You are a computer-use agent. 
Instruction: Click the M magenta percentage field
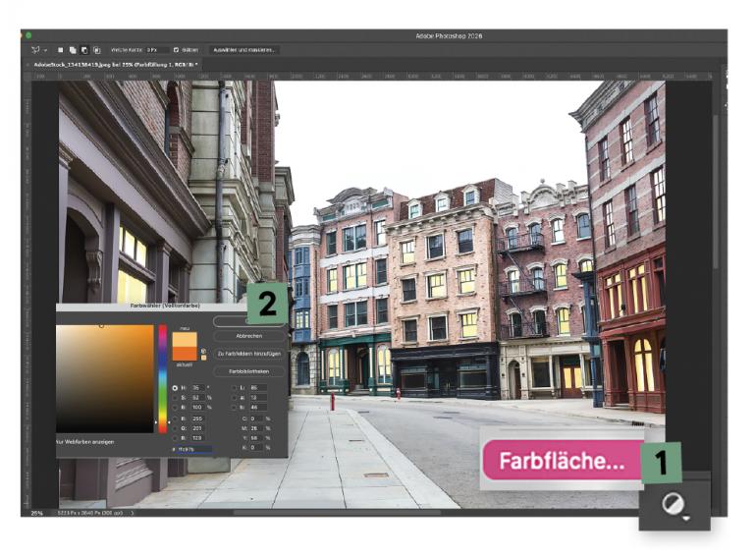coord(256,428)
